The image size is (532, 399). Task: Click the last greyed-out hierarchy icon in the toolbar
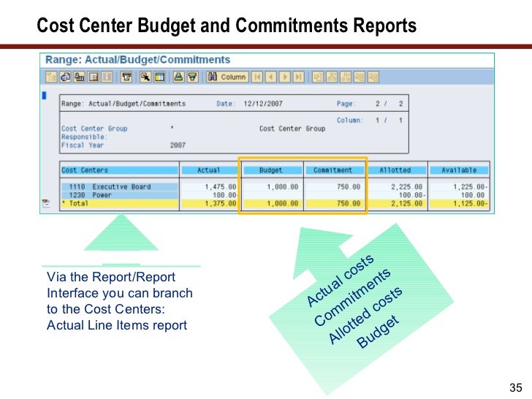click(x=373, y=77)
